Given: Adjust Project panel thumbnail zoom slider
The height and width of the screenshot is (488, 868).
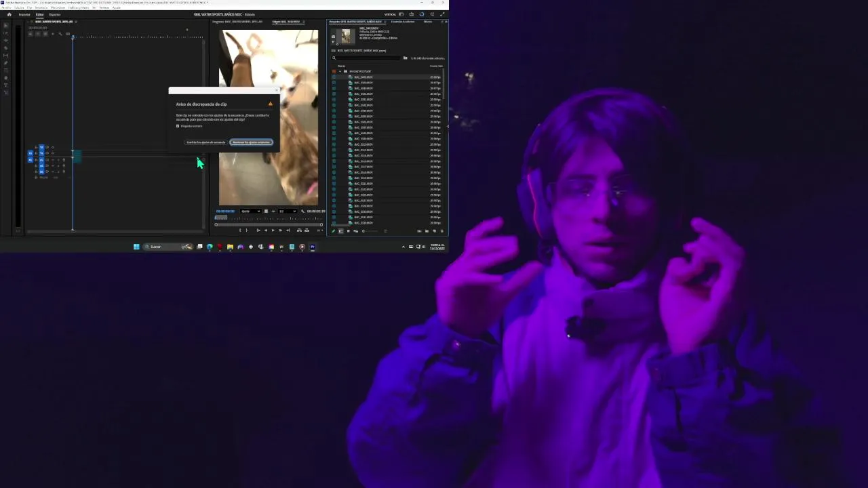Looking at the screenshot, I should pos(370,231).
